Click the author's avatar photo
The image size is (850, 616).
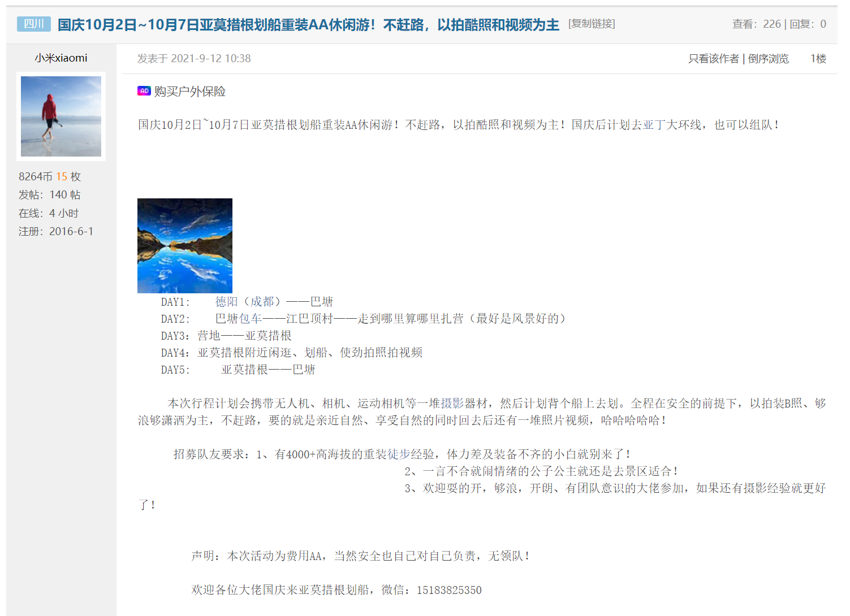click(61, 116)
